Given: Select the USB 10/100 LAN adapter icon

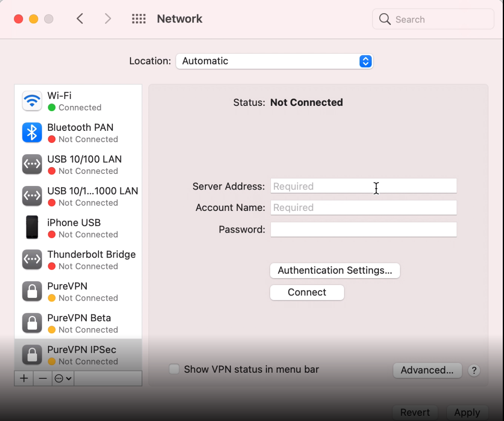Looking at the screenshot, I should point(32,164).
